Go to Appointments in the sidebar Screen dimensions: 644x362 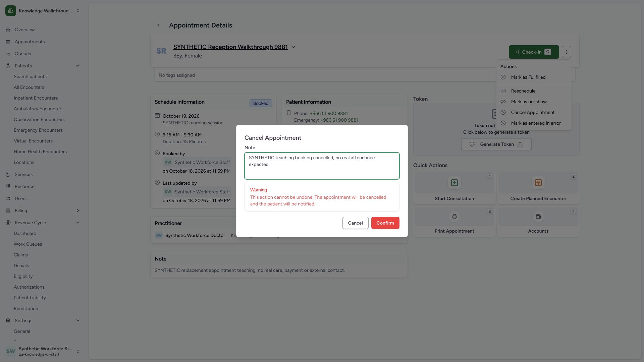(30, 42)
